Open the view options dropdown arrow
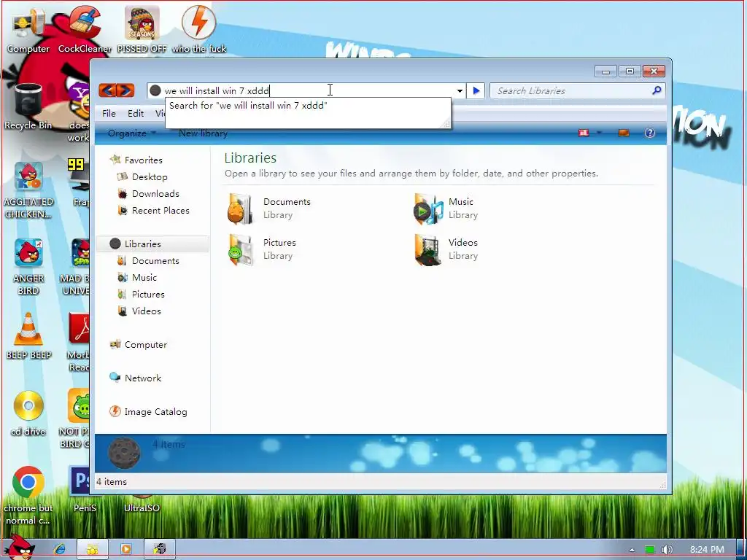This screenshot has height=560, width=747. coord(599,133)
